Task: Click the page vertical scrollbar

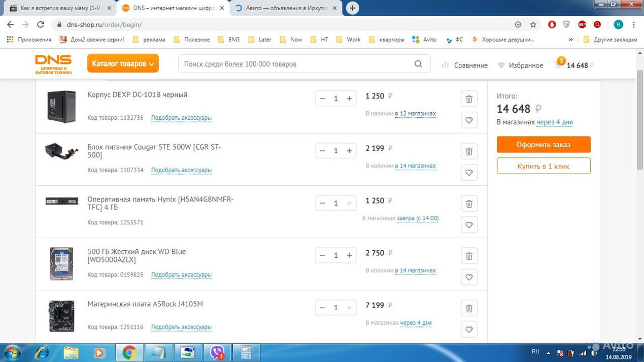Action: (x=640, y=121)
